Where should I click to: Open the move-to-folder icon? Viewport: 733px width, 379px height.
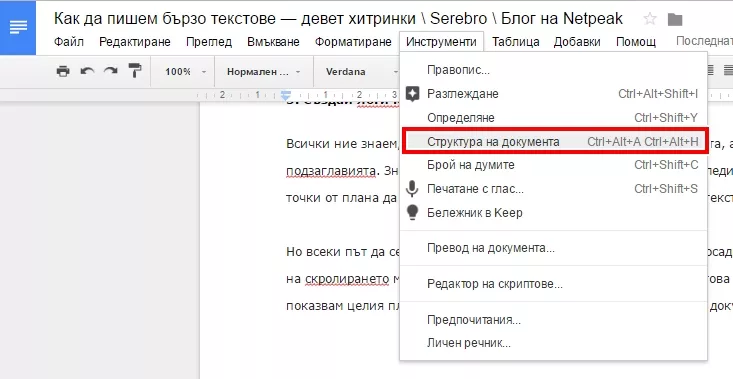675,20
